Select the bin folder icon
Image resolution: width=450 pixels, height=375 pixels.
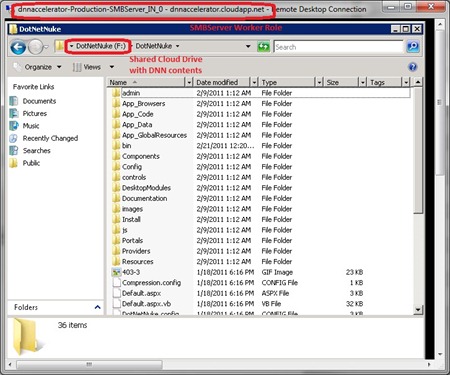pyautogui.click(x=116, y=146)
